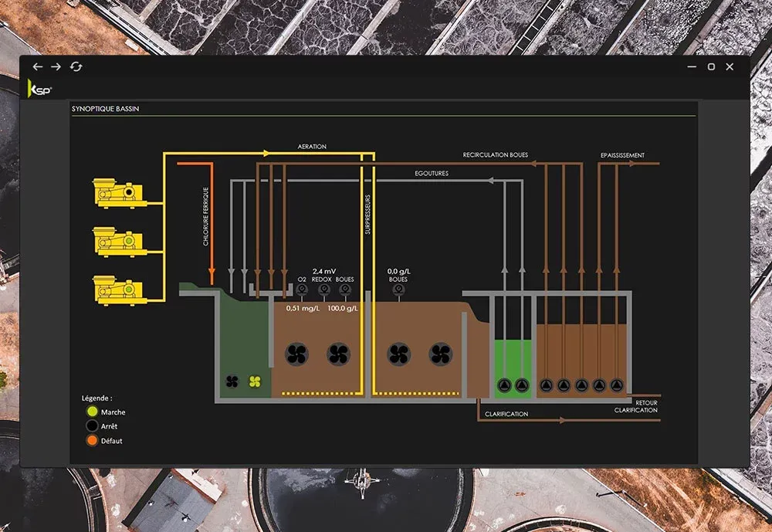
Task: Select the left pump in bright green tank
Action: point(504,385)
